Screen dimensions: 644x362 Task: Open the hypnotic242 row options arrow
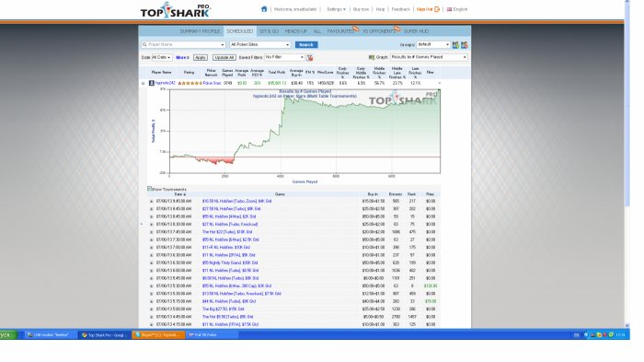[x=439, y=83]
